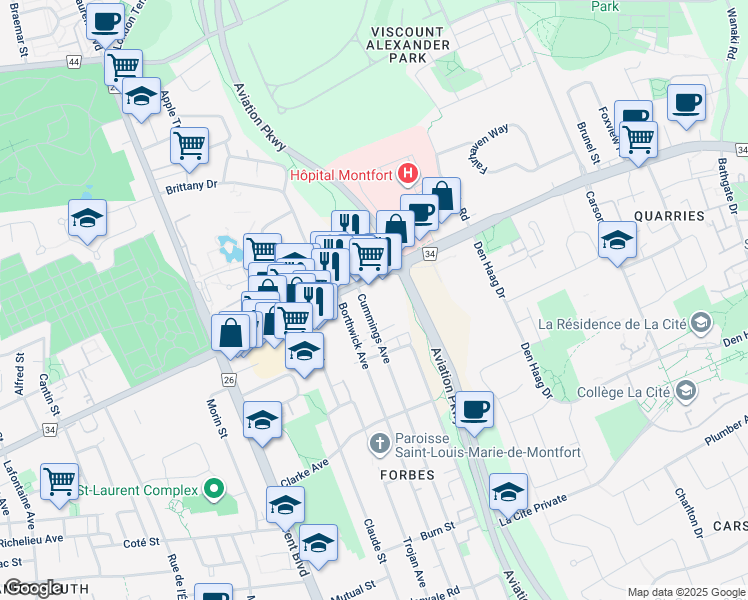
Task: Select the route 26 highway shield
Action: (x=229, y=380)
